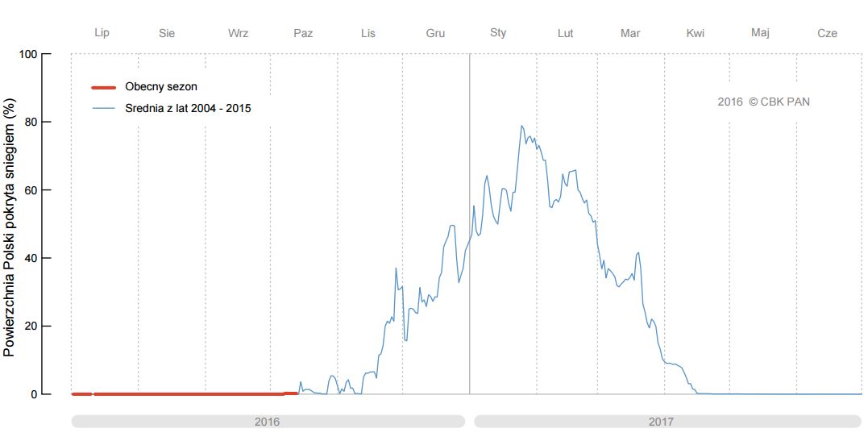Pick the Sty month label

pos(498,33)
